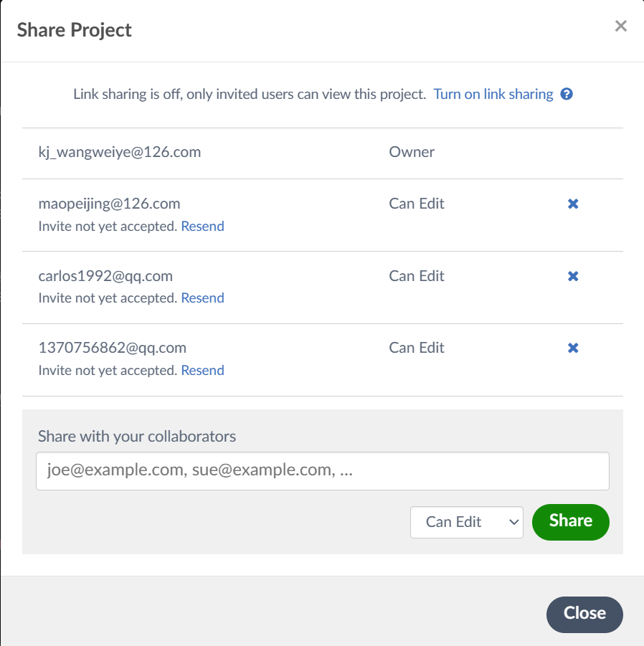Resend the invite to carlos1992@qq.com
Image resolution: width=644 pixels, height=646 pixels.
[202, 298]
